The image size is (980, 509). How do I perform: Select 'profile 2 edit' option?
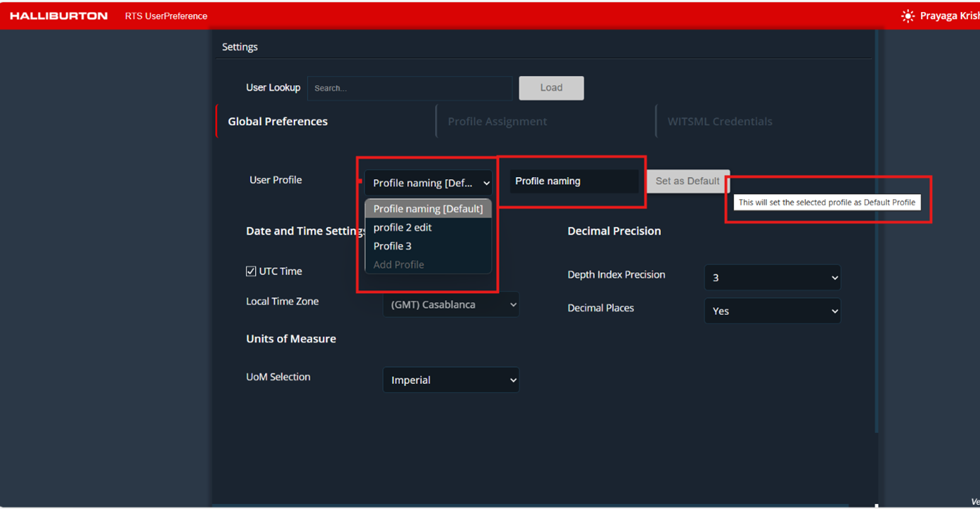(x=403, y=227)
